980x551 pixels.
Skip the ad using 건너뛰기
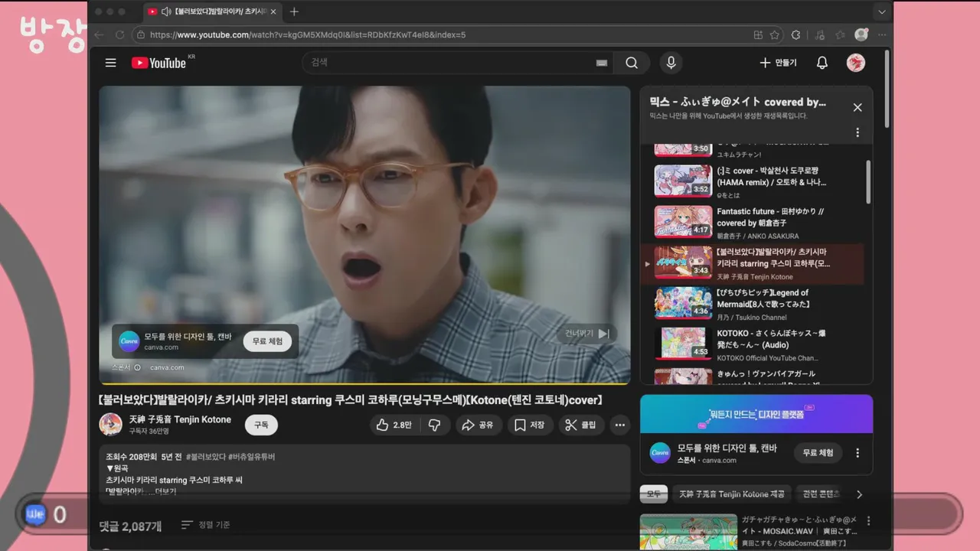[587, 334]
